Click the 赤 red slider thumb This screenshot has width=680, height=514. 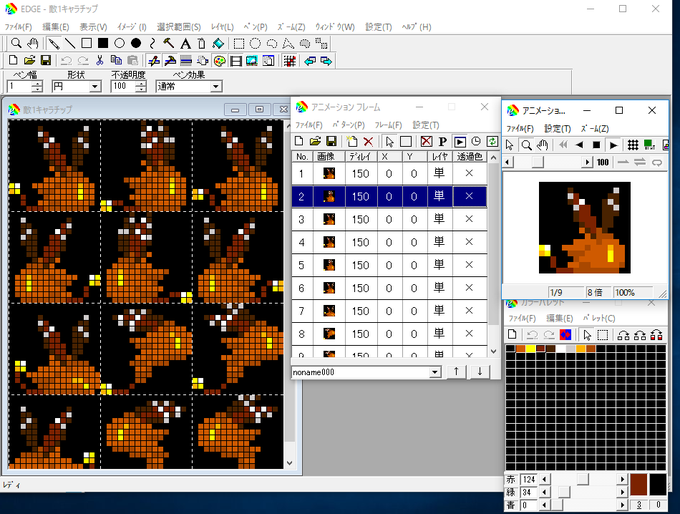[583, 479]
